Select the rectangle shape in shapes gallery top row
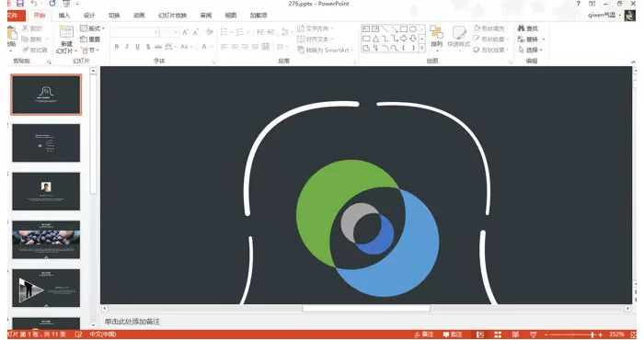The height and width of the screenshot is (340, 644). click(x=404, y=29)
